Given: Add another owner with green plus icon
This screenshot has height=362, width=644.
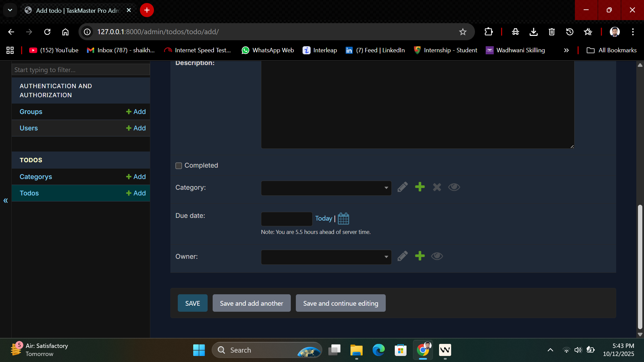Looking at the screenshot, I should point(420,256).
